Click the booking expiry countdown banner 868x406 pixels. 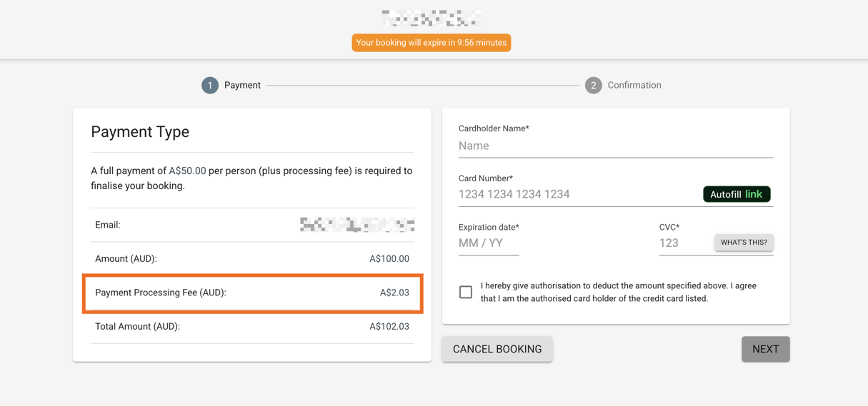point(431,43)
